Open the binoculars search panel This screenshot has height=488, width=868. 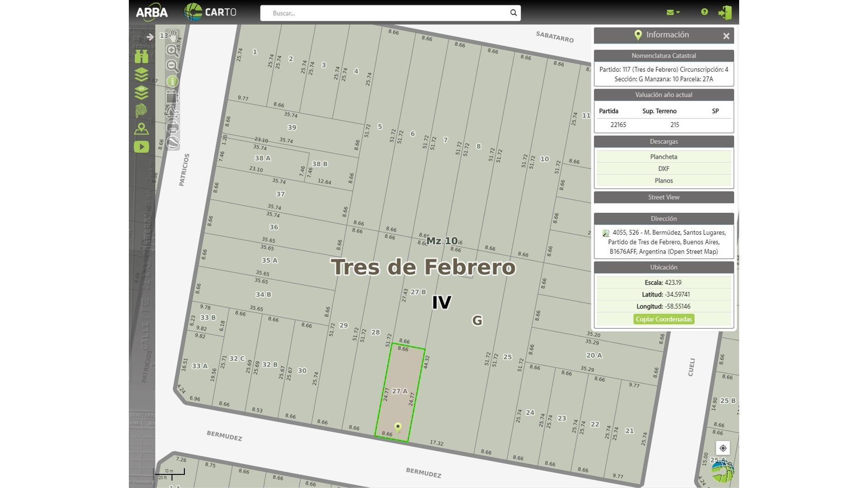pos(142,56)
